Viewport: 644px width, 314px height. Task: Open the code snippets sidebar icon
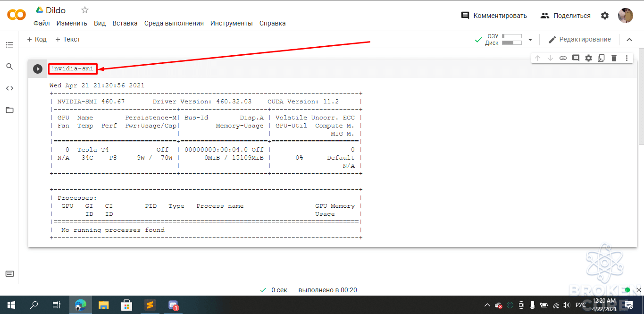(x=9, y=88)
